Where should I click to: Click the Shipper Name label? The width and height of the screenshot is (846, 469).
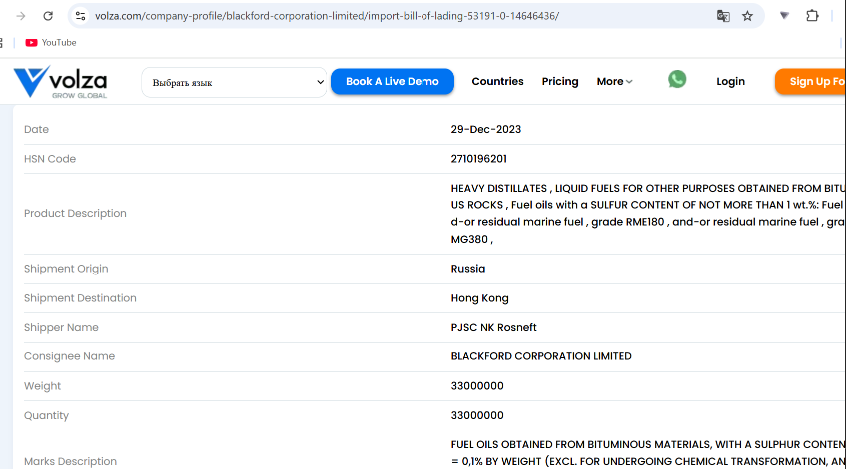pos(61,328)
